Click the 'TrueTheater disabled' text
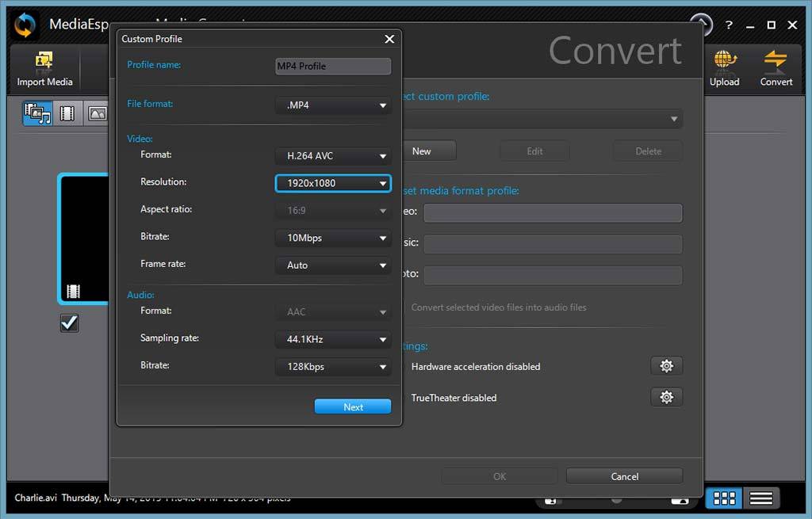The width and height of the screenshot is (812, 519). click(454, 398)
